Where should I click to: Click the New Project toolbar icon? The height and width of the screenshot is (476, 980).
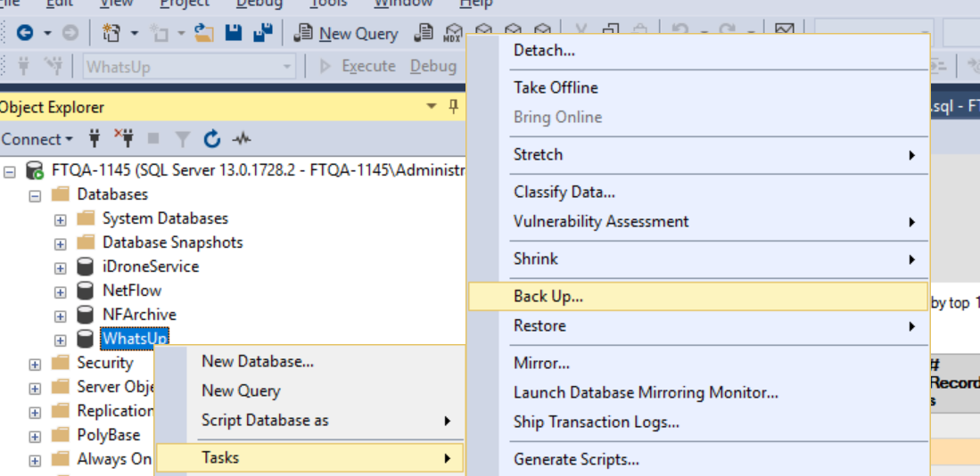click(x=111, y=32)
